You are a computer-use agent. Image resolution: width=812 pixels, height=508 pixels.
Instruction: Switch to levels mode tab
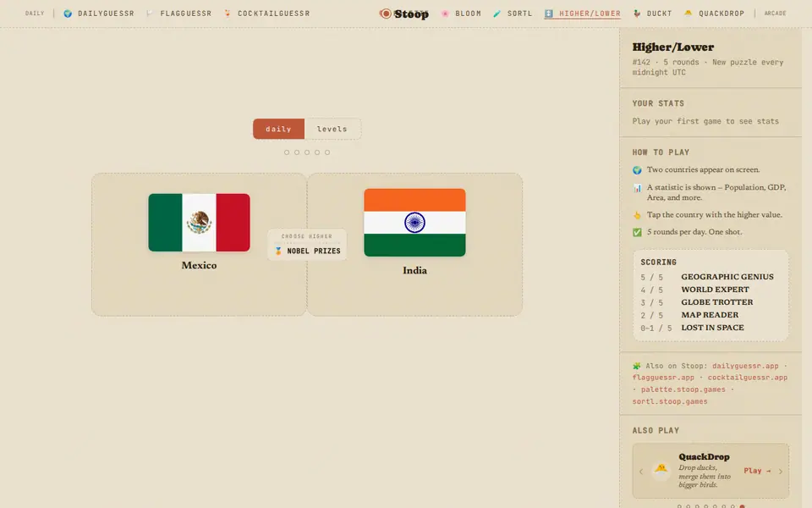(332, 129)
